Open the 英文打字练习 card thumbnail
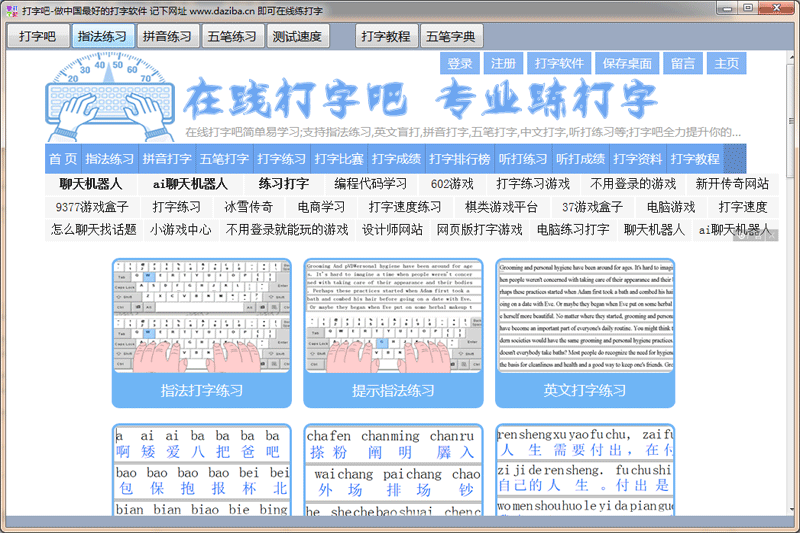This screenshot has width=800, height=533. [x=585, y=333]
